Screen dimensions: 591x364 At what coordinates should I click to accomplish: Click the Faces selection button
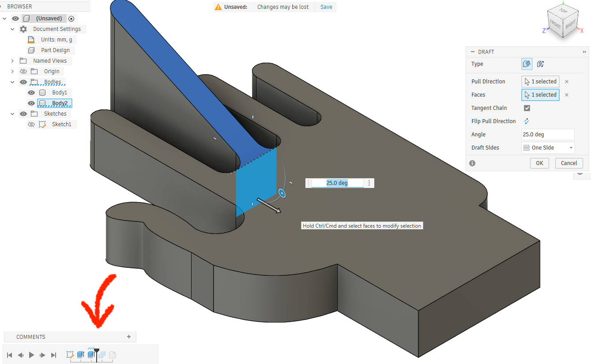click(540, 95)
